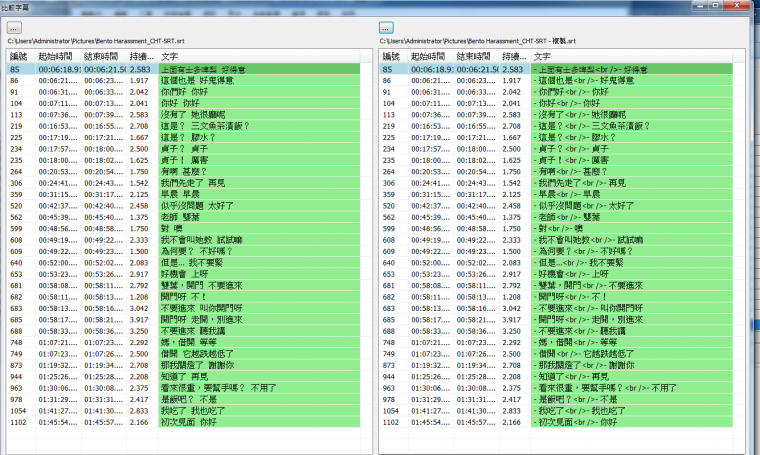Viewport: 760px width, 455px height.
Task: Click left panel 結束時間 column header
Action: pyautogui.click(x=104, y=56)
